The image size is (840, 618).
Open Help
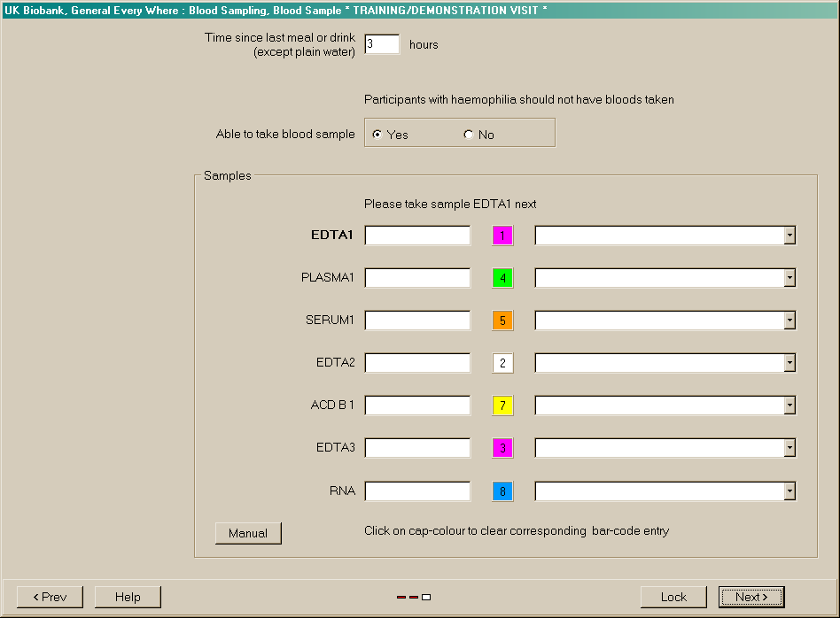pyautogui.click(x=128, y=597)
